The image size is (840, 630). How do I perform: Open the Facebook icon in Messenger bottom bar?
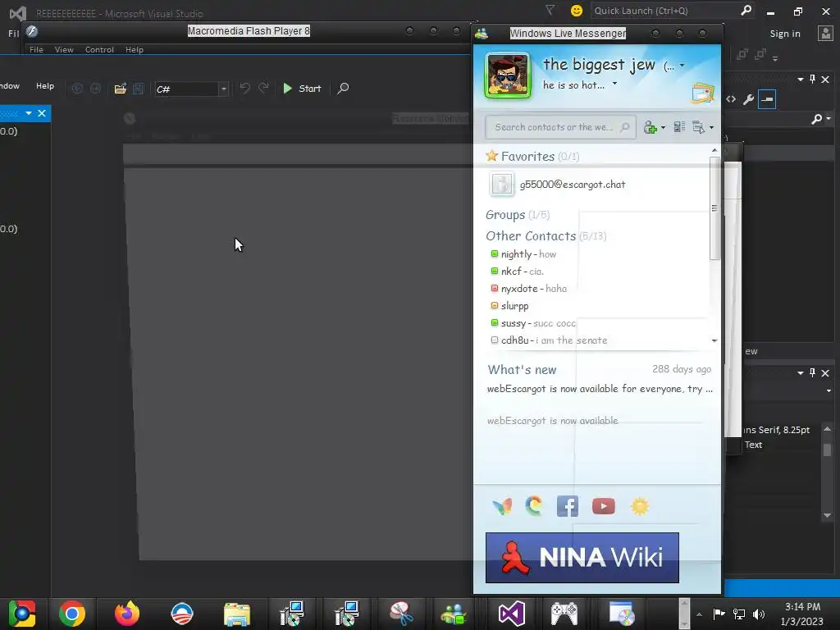[568, 506]
